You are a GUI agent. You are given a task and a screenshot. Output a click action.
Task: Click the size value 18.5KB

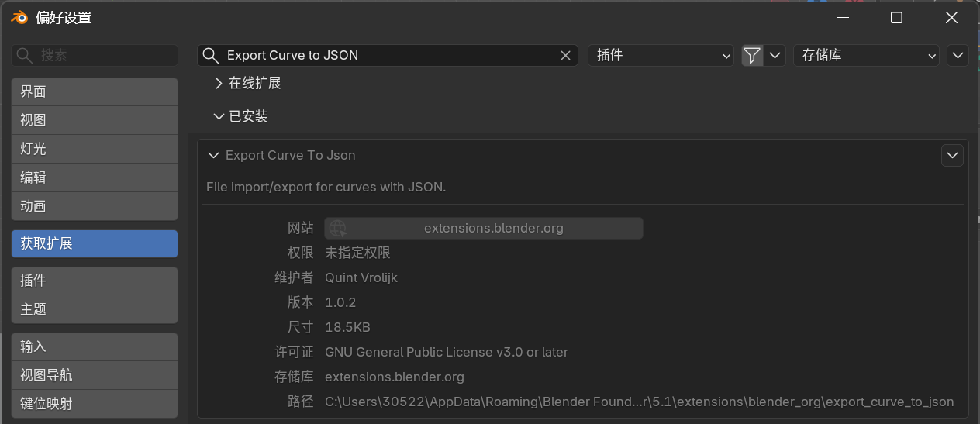pos(347,327)
